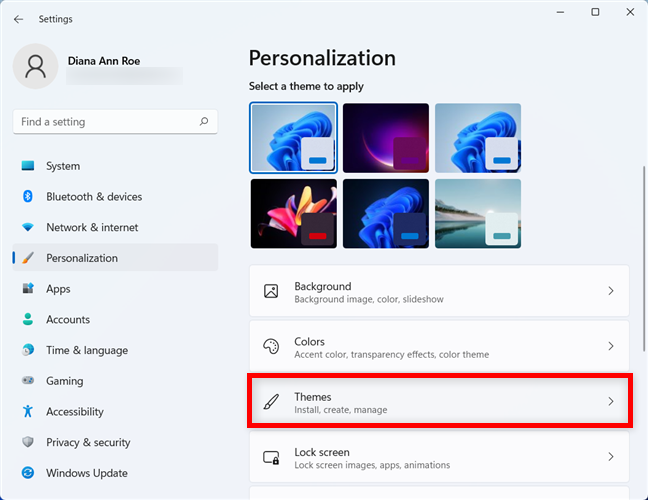Minimize the Settings window
648x500 pixels.
(x=560, y=12)
